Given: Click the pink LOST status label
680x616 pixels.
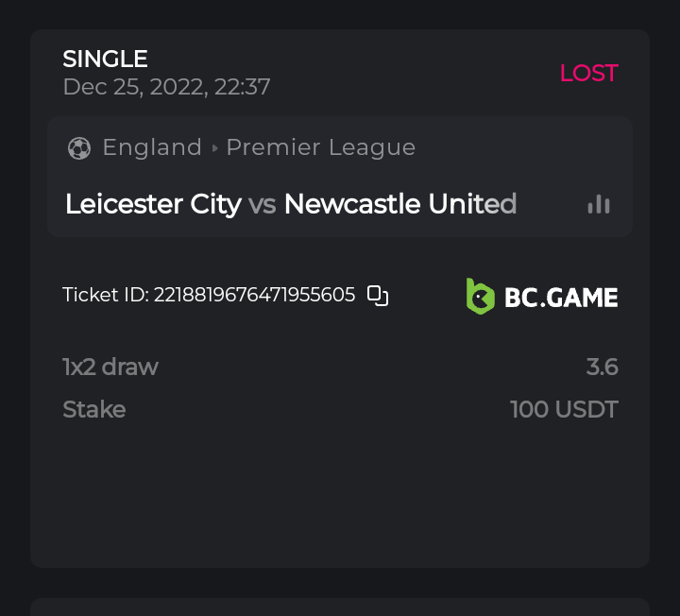Looking at the screenshot, I should coord(588,73).
